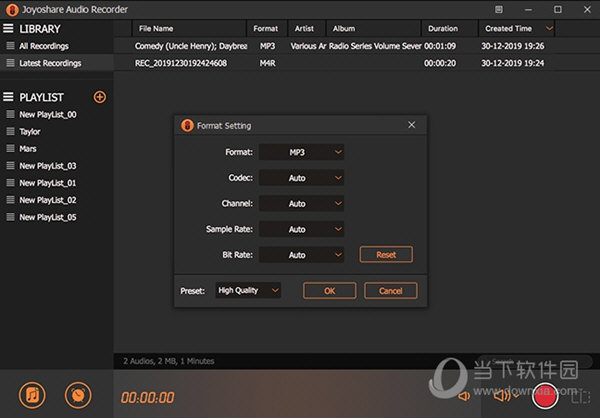Click the Radio Series Volume album cell
600x418 pixels.
tap(375, 46)
